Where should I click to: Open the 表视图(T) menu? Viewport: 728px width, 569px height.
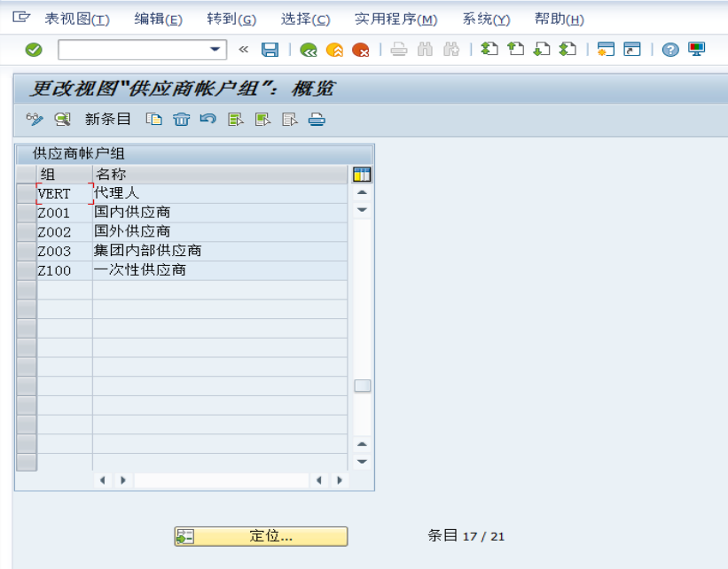point(77,19)
